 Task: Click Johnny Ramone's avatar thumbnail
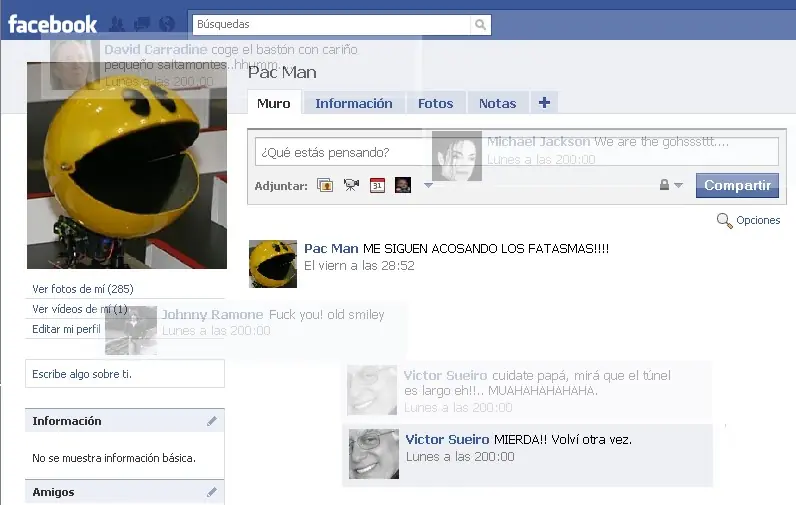point(131,330)
